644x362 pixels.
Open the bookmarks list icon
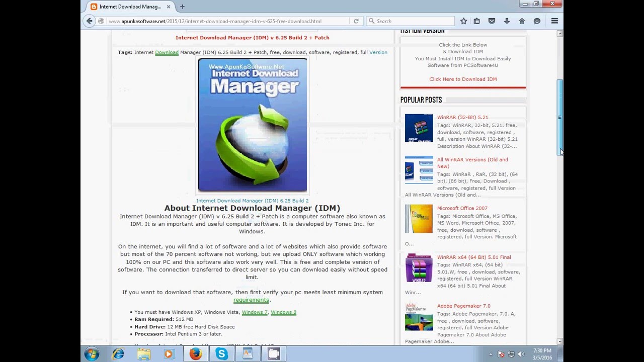[x=477, y=21]
